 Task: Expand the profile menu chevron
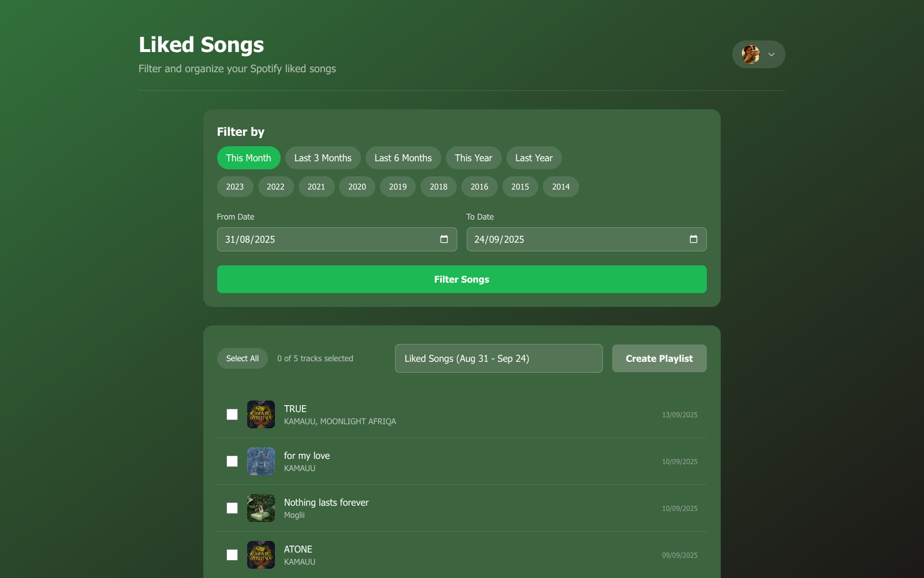[772, 54]
